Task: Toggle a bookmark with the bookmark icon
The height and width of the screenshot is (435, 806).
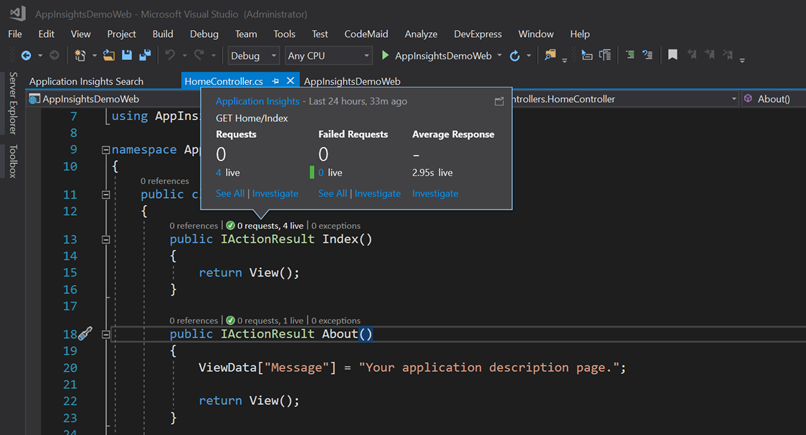Action: click(672, 55)
